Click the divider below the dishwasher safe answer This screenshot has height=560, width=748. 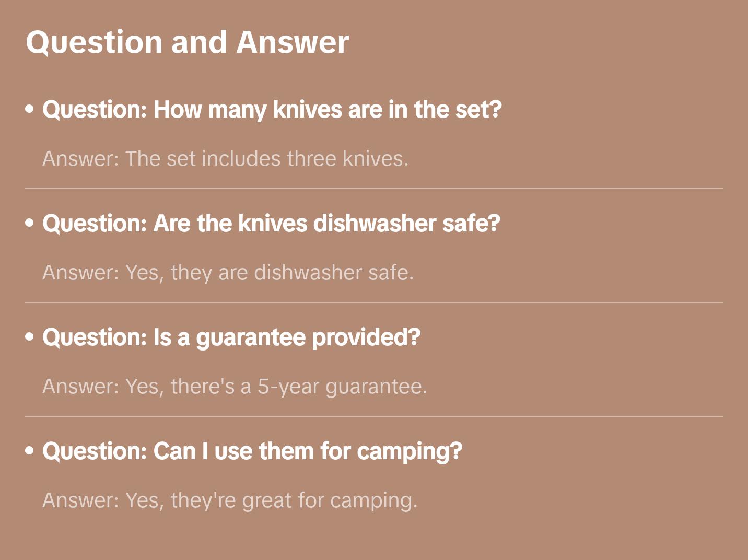374,302
